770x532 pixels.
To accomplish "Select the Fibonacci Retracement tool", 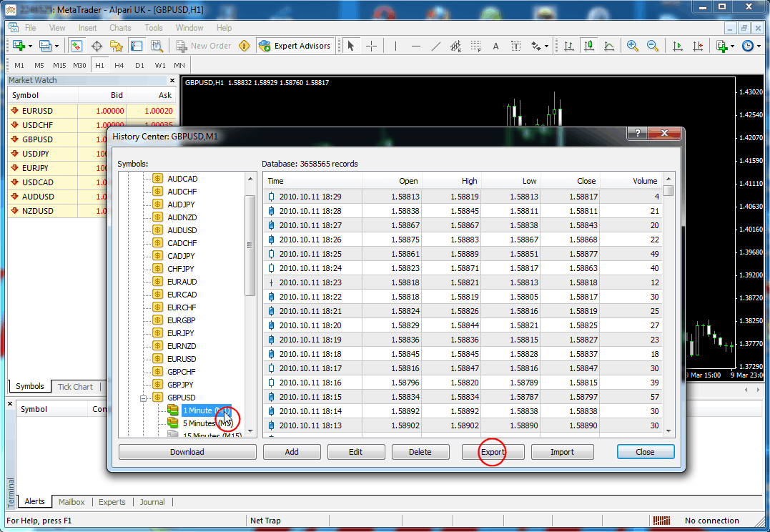I will click(x=476, y=46).
